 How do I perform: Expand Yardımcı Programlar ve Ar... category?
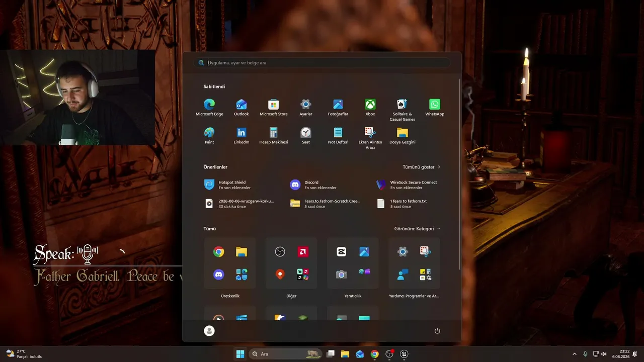point(425,275)
